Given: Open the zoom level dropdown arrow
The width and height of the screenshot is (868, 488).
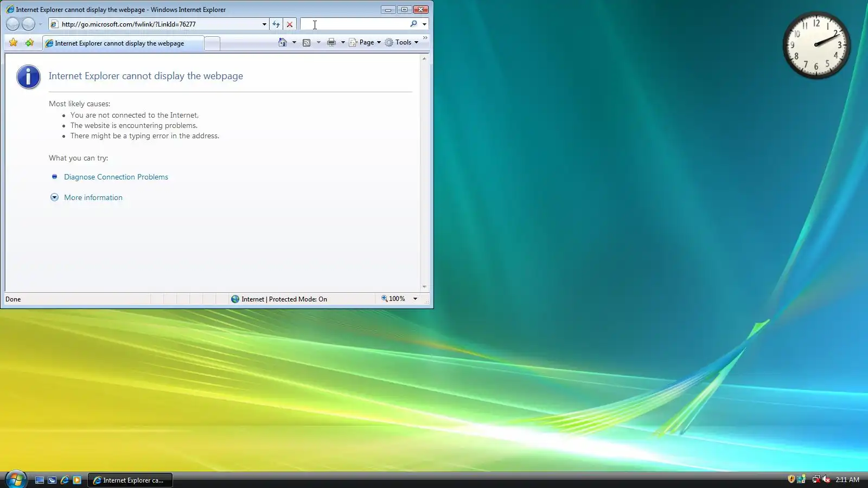Looking at the screenshot, I should pos(415,299).
